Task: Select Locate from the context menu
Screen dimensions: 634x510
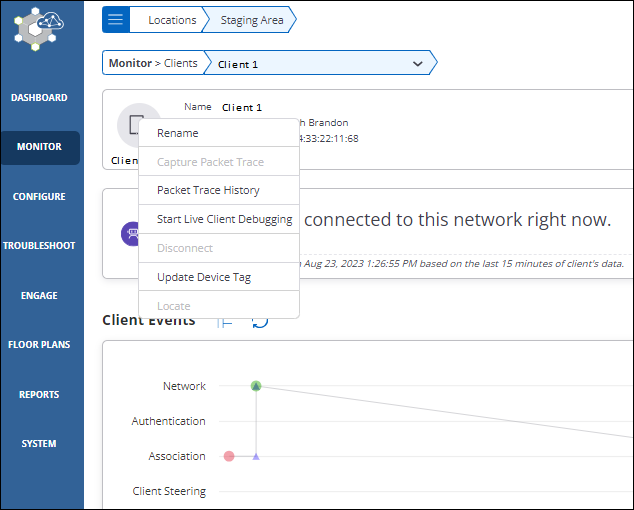Action: tap(219, 306)
